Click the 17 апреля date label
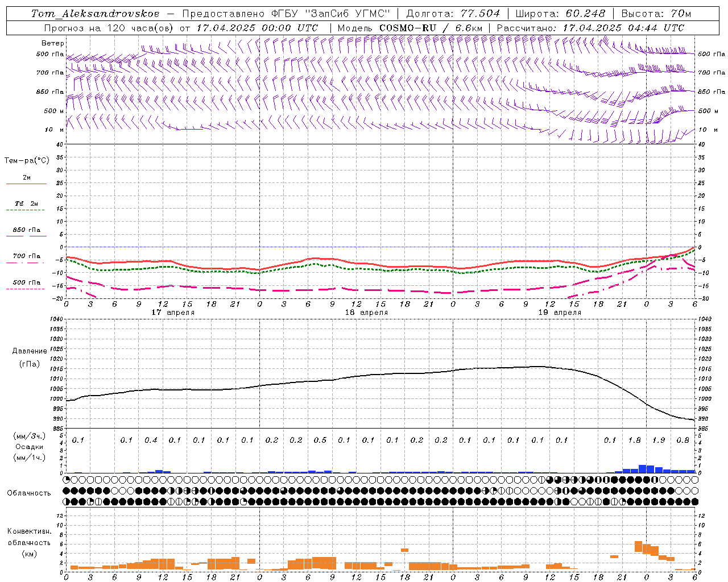728x582 pixels. coord(173,313)
